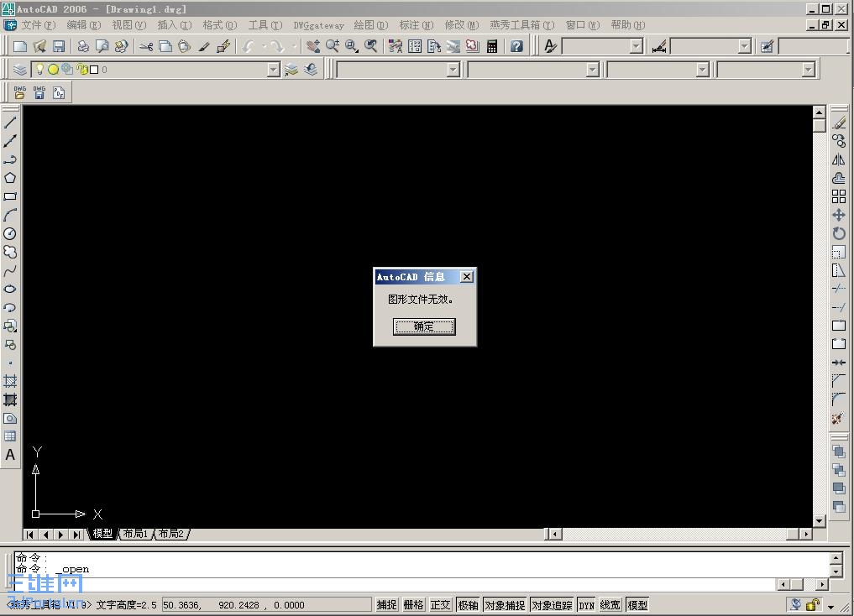854x616 pixels.
Task: Open the 绘图(D) menu
Action: click(371, 25)
